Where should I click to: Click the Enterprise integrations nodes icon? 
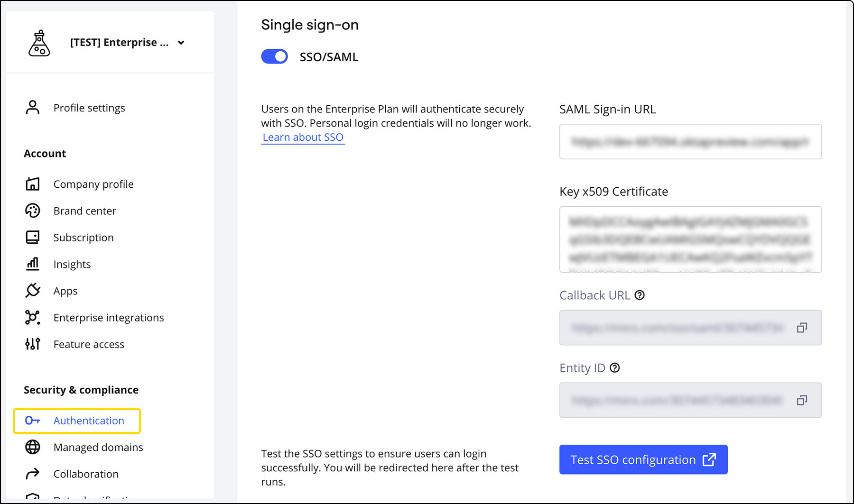tap(32, 317)
